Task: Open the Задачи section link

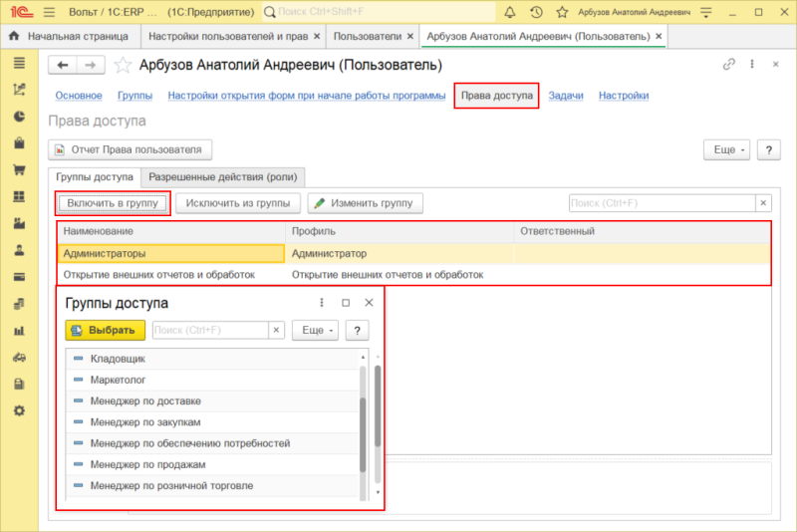Action: tap(565, 96)
